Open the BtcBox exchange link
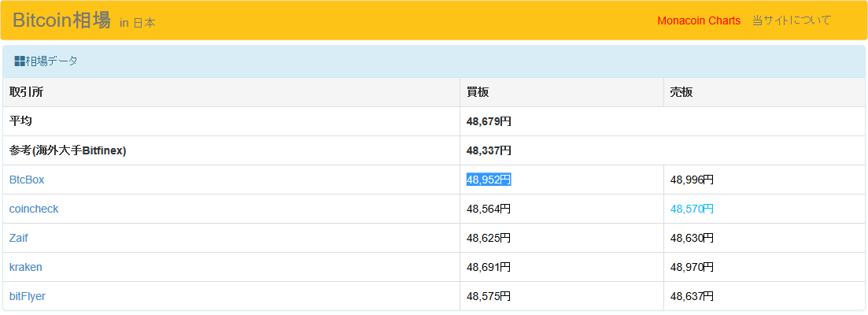Viewport: 868px width, 315px height. tap(27, 180)
